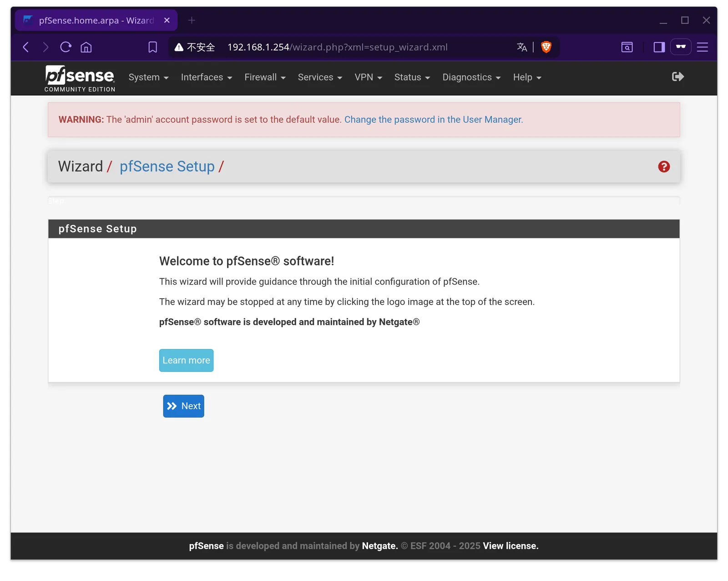Expand the Services dropdown menu
Viewport: 728px width, 581px height.
coord(320,78)
